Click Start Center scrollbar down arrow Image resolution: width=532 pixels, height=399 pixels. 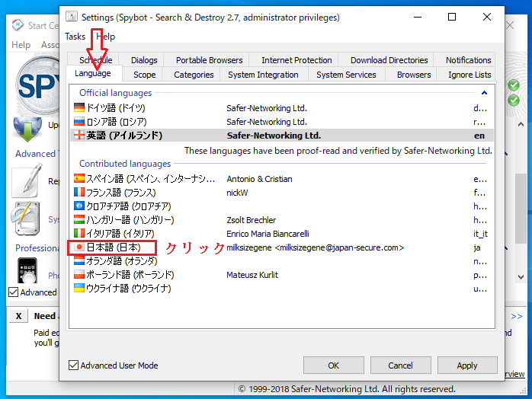pos(521,277)
